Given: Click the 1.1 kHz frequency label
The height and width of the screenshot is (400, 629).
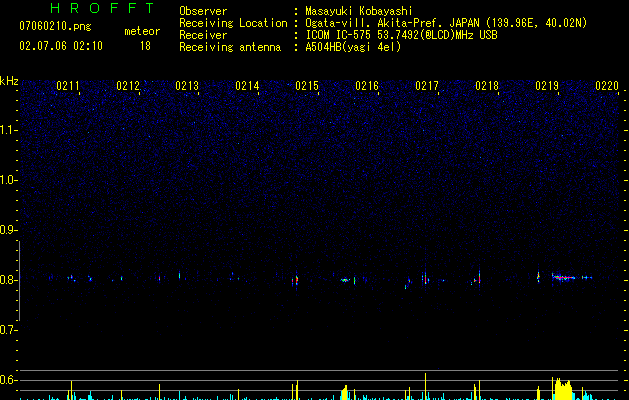Looking at the screenshot, I should pos(8,130).
